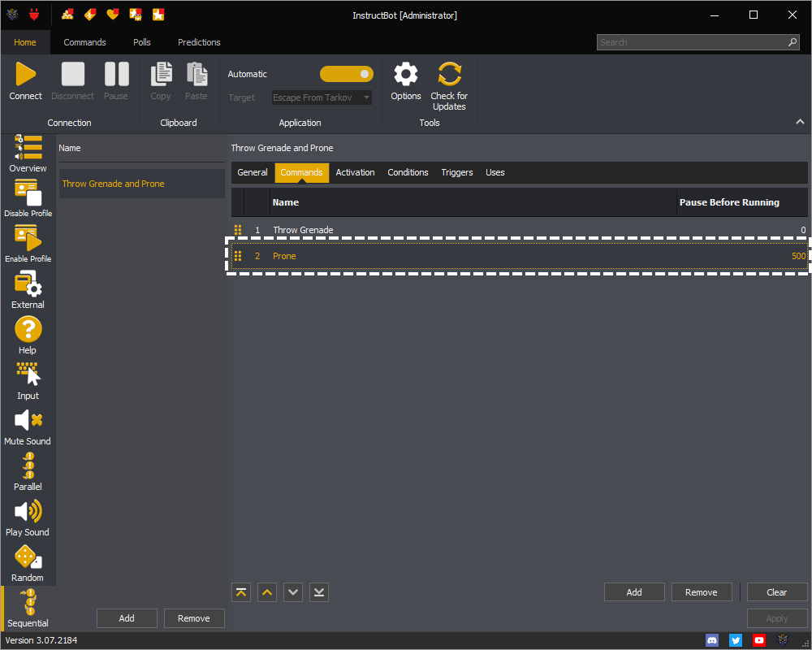Viewport: 812px width, 650px height.
Task: Grab the drag handle of Throw Grenade row
Action: (x=238, y=230)
